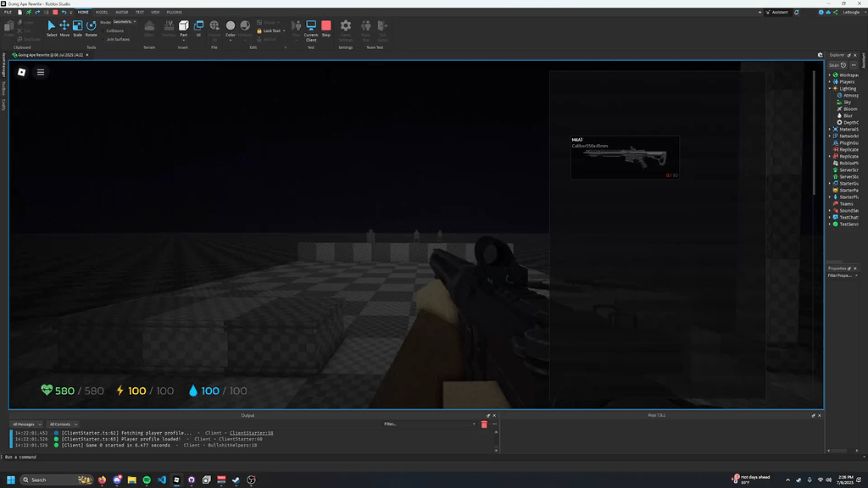The width and height of the screenshot is (868, 488).
Task: Open the All Messages filter dropdown
Action: coord(26,424)
